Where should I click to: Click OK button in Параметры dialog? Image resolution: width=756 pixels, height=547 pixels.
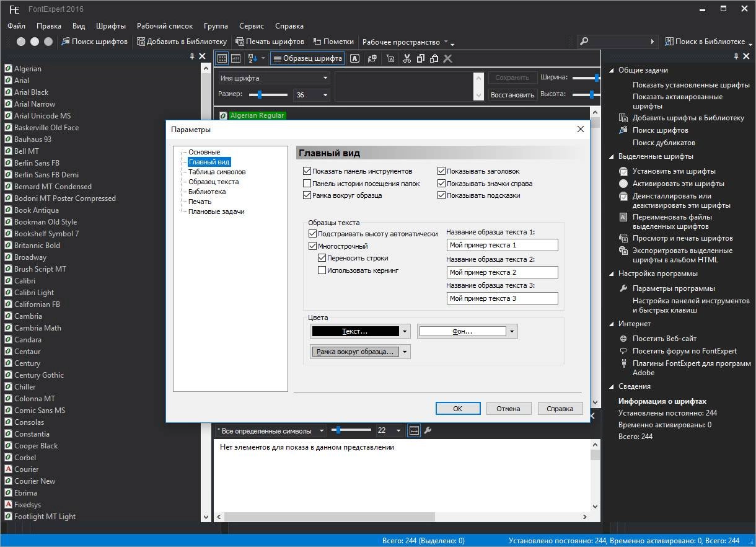click(x=458, y=408)
